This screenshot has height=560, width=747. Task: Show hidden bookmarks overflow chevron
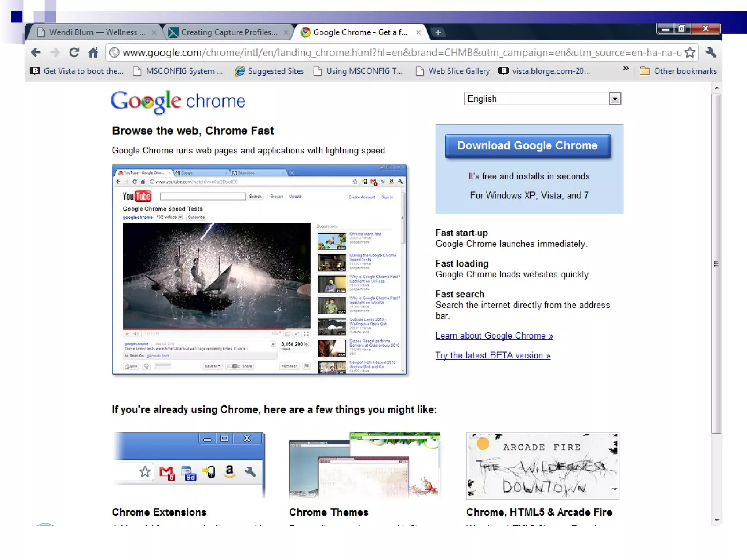[626, 69]
